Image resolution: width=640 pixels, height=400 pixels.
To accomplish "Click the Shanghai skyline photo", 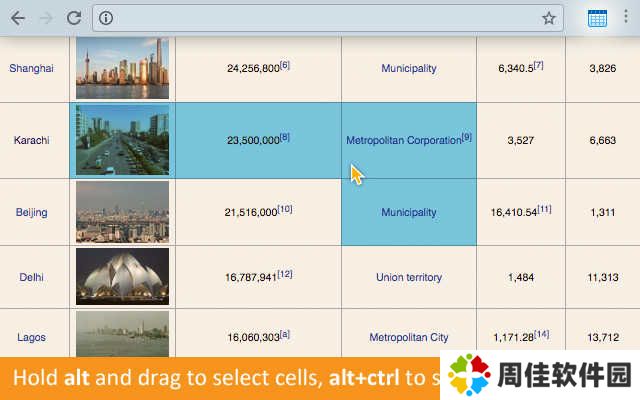I will (x=122, y=68).
